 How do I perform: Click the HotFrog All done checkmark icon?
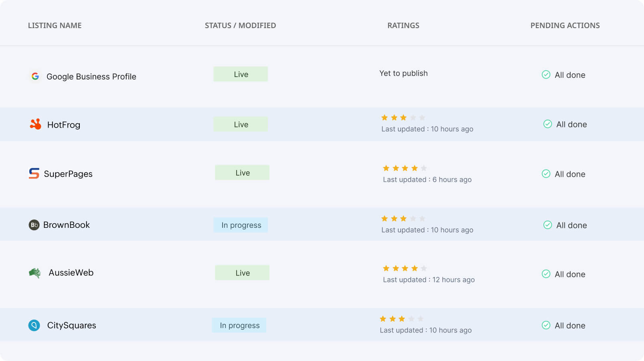coord(548,124)
